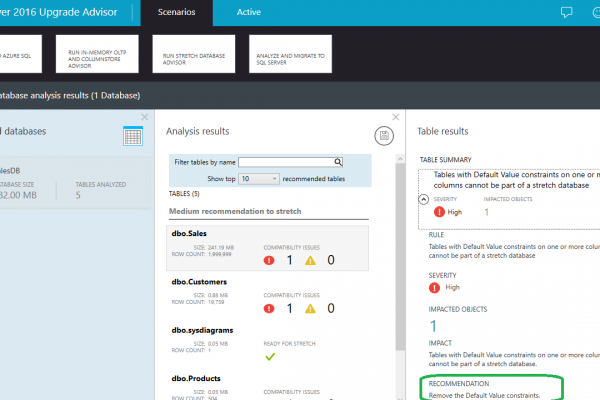Select the dbo.sysdiagrams table
The width and height of the screenshot is (600, 400).
267,345
